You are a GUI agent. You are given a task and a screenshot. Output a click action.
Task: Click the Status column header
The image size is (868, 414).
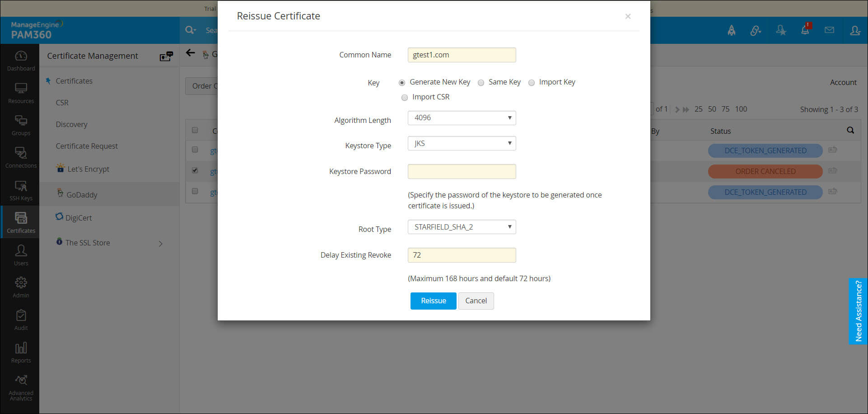(x=720, y=131)
